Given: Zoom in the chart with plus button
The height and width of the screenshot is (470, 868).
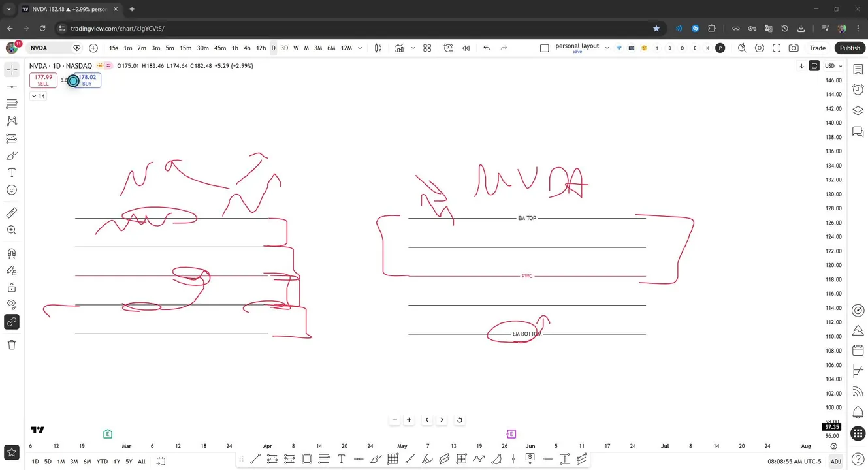Looking at the screenshot, I should coord(409,420).
